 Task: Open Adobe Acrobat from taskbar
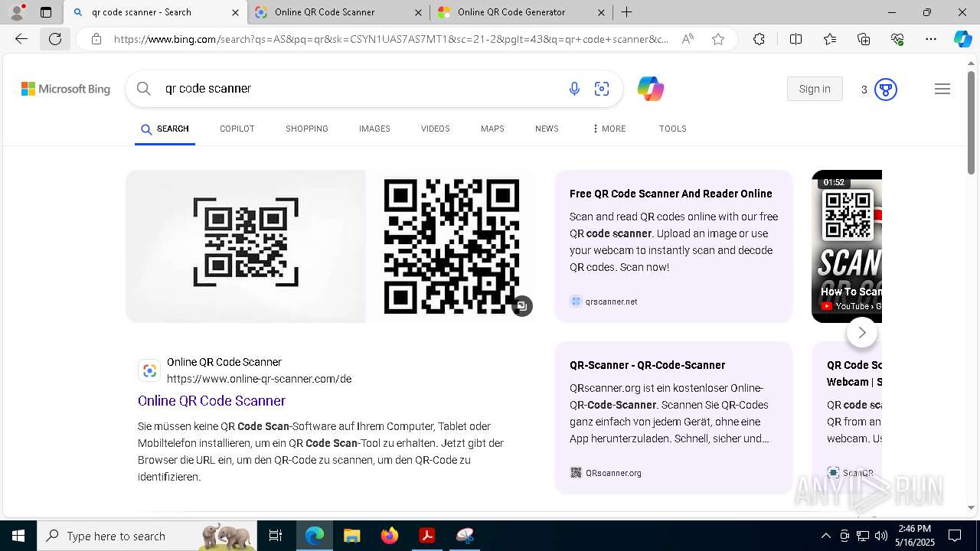click(427, 536)
